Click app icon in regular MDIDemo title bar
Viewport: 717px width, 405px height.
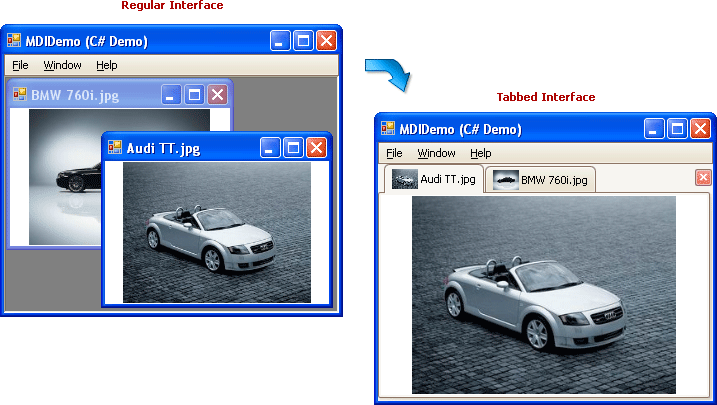pyautogui.click(x=14, y=41)
